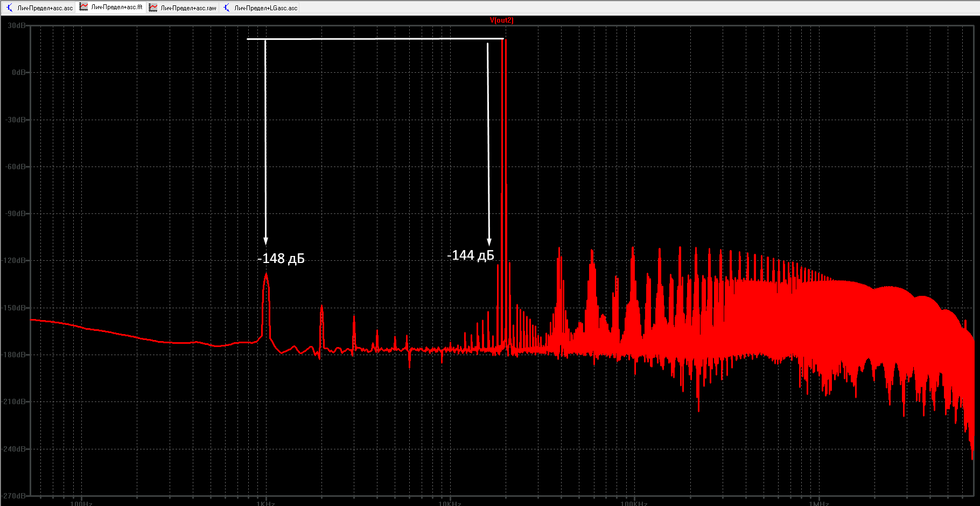980x506 pixels.
Task: Click the -180dB vertical axis label
Action: (14, 355)
